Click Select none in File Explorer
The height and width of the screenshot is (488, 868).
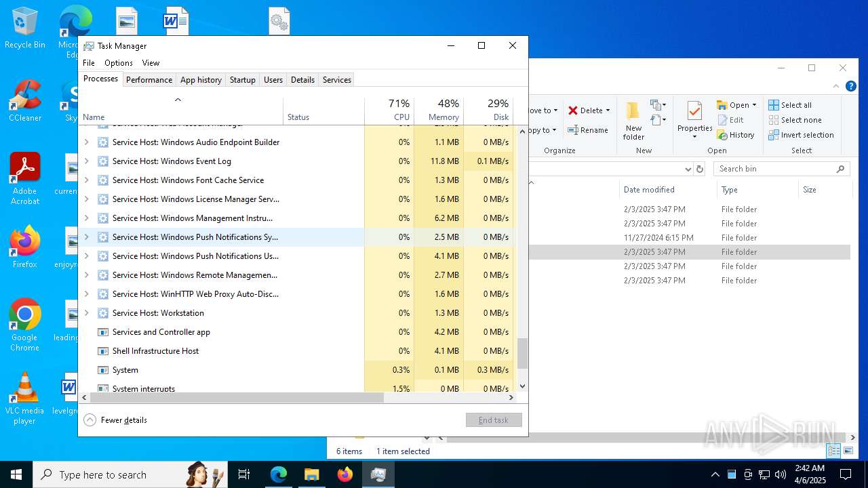(795, 120)
